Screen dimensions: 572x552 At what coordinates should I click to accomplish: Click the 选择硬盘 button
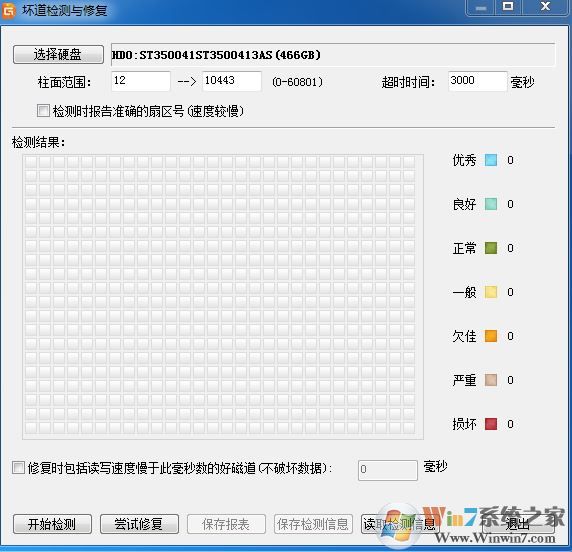tap(58, 55)
